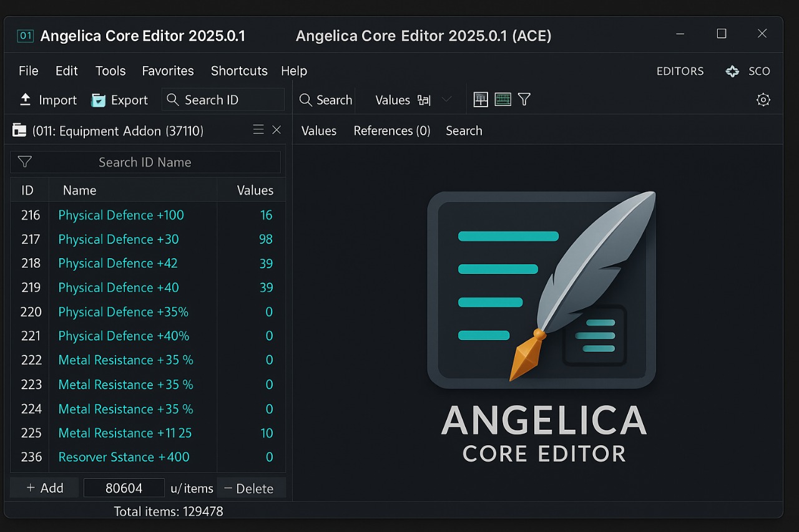This screenshot has height=532, width=799.
Task: Open the Shortcuts menu
Action: 239,71
